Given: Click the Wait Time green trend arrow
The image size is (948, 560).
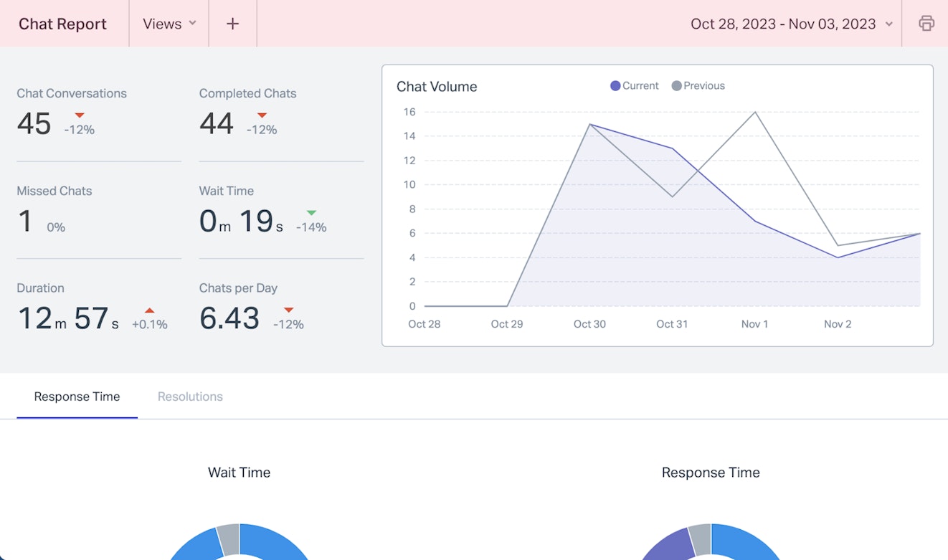Looking at the screenshot, I should tap(311, 213).
